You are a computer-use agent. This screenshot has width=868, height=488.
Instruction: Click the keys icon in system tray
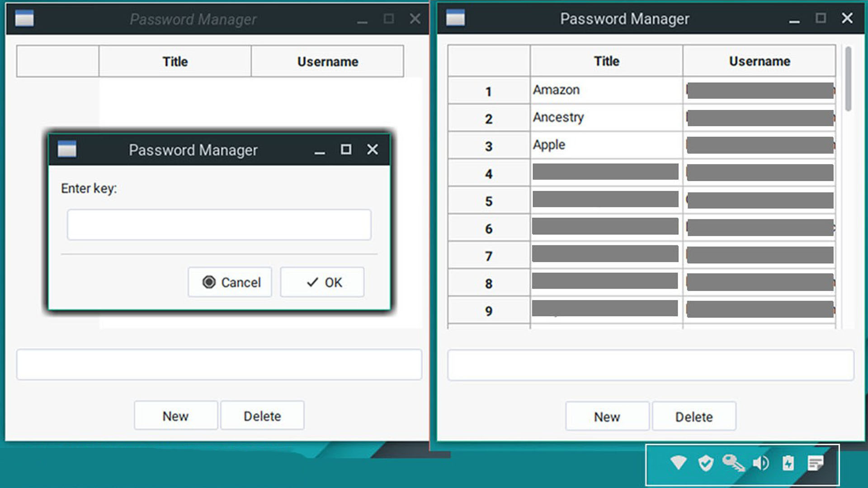[733, 463]
